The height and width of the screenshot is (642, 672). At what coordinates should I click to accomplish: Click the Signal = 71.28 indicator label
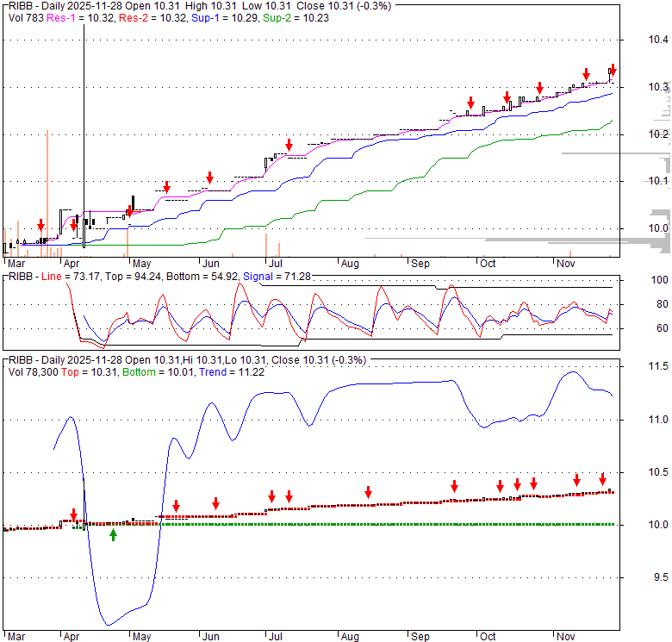(x=275, y=276)
